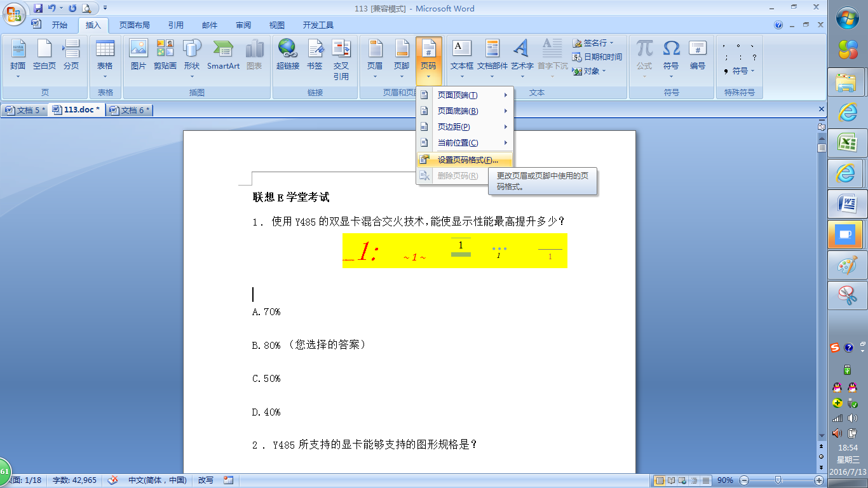Switch to print layout view
The image size is (868, 488).
tap(660, 480)
